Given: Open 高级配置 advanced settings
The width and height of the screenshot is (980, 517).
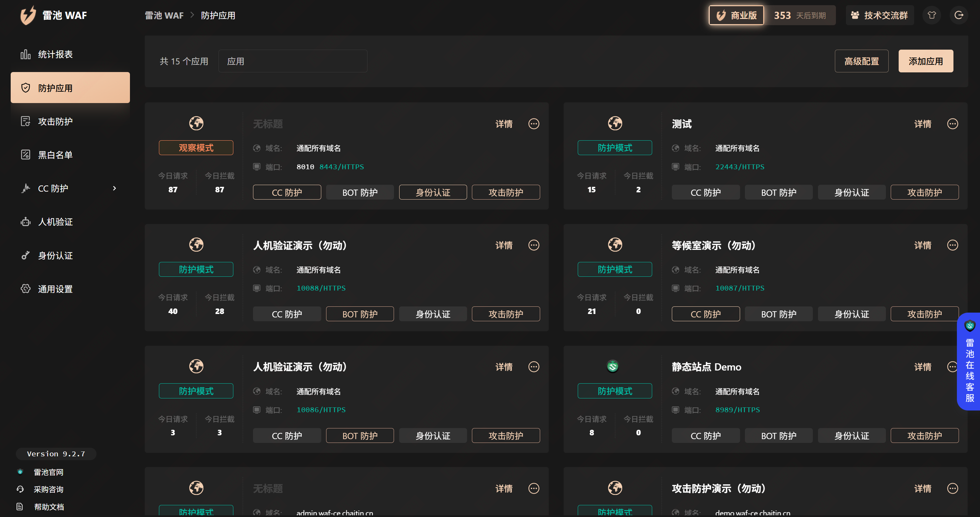Looking at the screenshot, I should coord(861,61).
